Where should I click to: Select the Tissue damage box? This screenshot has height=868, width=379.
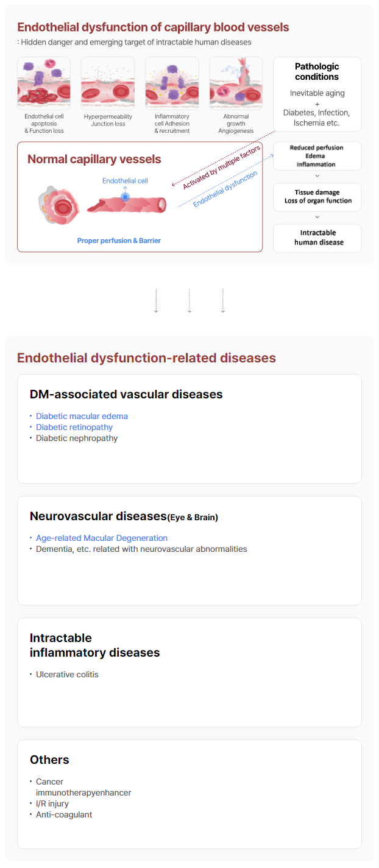coord(317,197)
